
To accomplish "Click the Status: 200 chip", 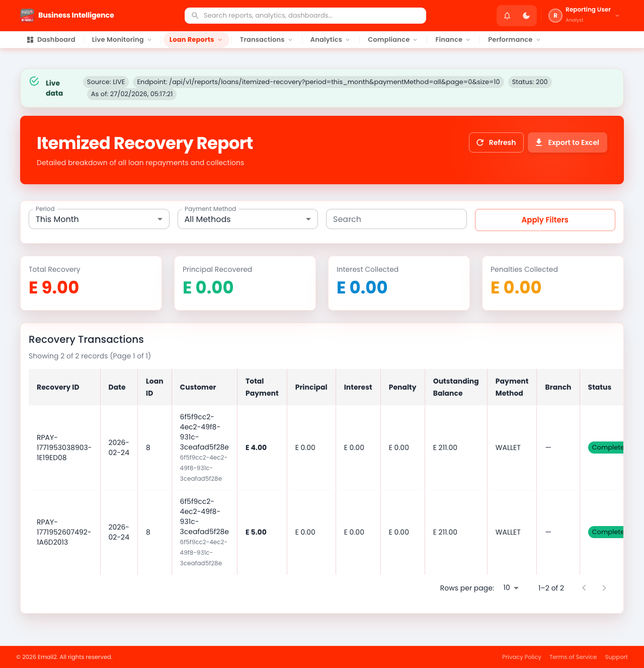I will coord(530,82).
